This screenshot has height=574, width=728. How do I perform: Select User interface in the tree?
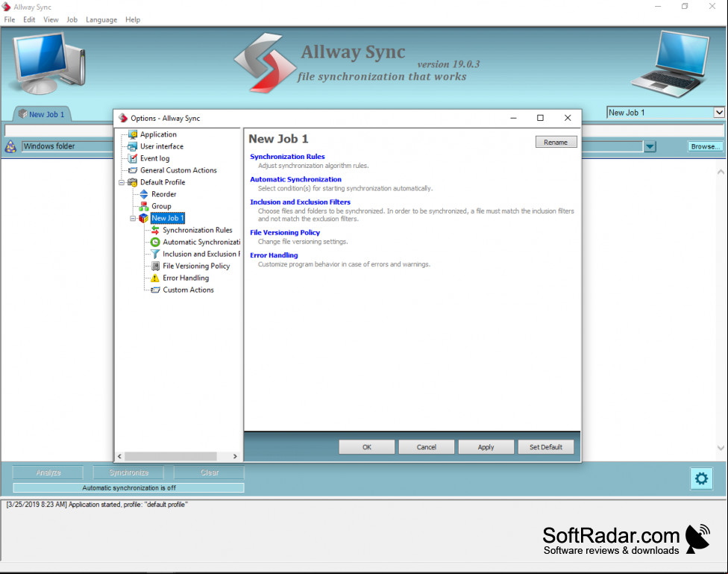click(162, 146)
